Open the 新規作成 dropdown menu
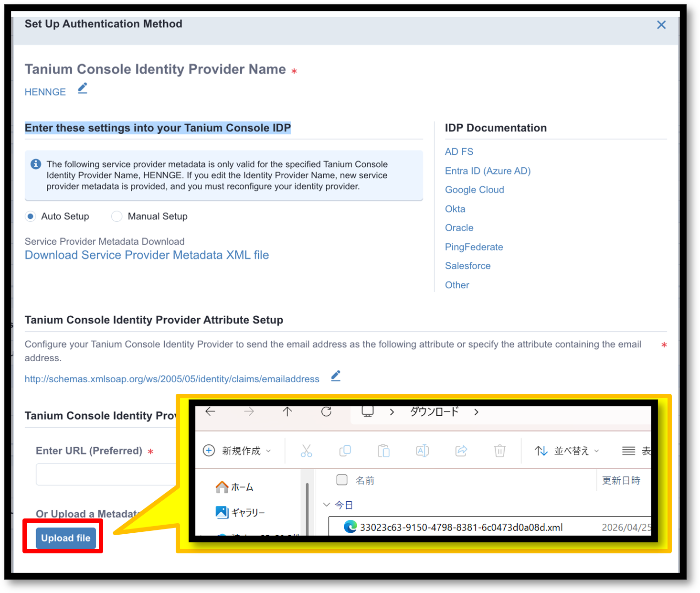Screen dimensions: 700x593 point(237,451)
